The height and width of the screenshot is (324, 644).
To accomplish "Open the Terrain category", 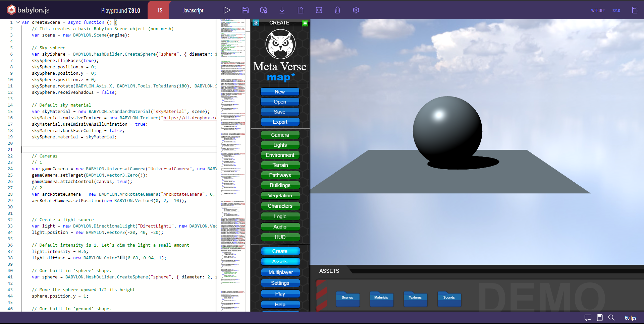I will (280, 165).
